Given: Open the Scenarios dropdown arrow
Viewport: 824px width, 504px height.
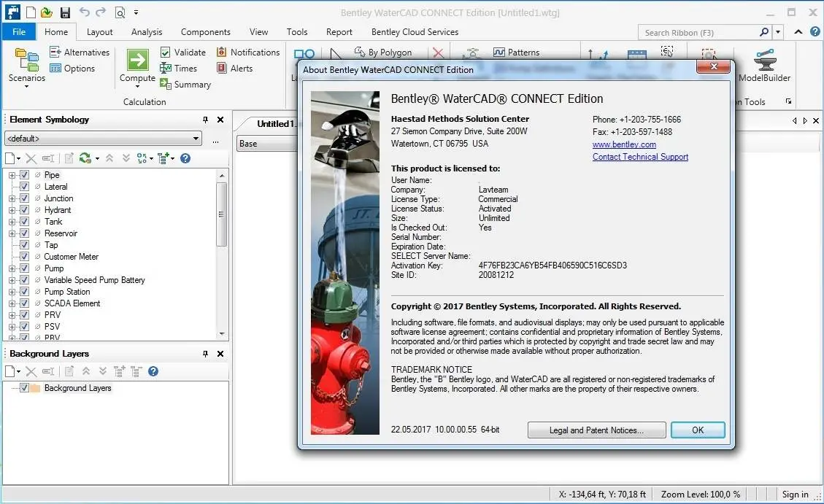Looking at the screenshot, I should click(x=26, y=86).
